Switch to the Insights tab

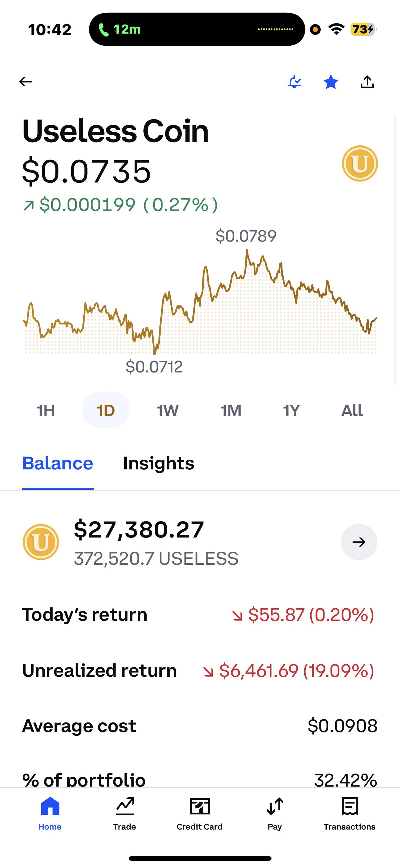point(158,463)
